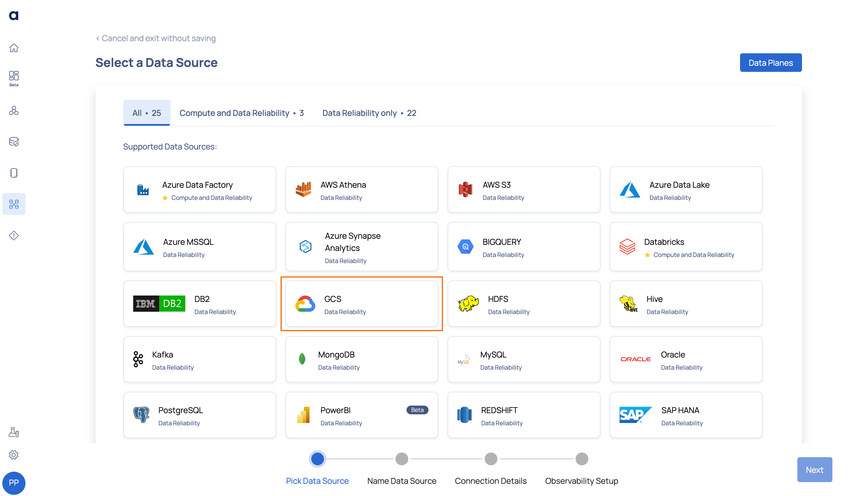The height and width of the screenshot is (496, 868).
Task: Switch to Data Reliability only tab
Action: (369, 113)
